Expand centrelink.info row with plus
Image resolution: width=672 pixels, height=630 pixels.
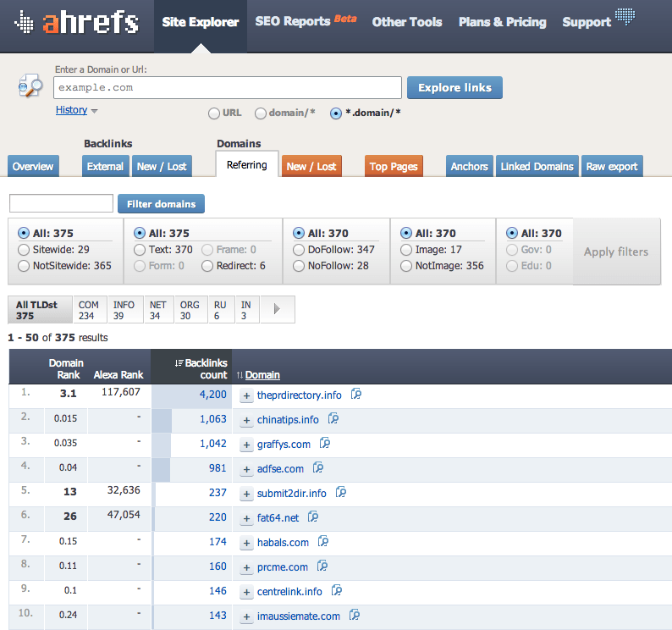[246, 592]
